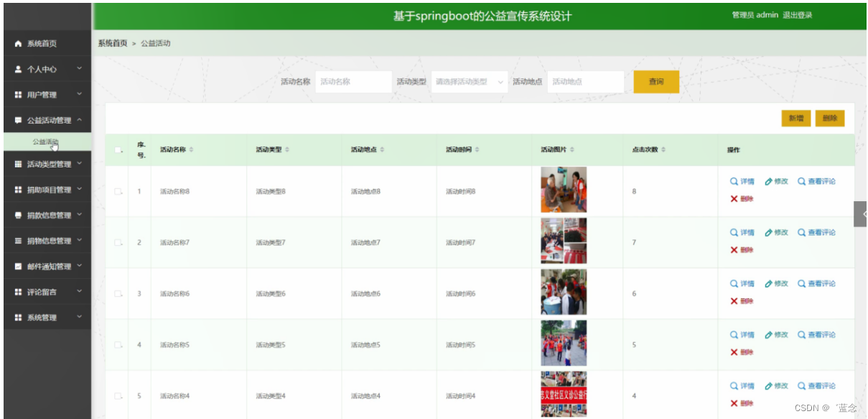Select the home icon beside 系统首页
The width and height of the screenshot is (868, 419).
pyautogui.click(x=17, y=43)
